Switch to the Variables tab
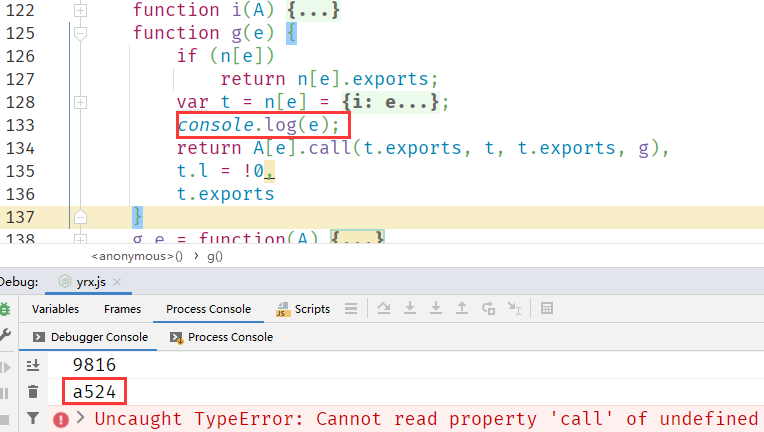 [55, 310]
